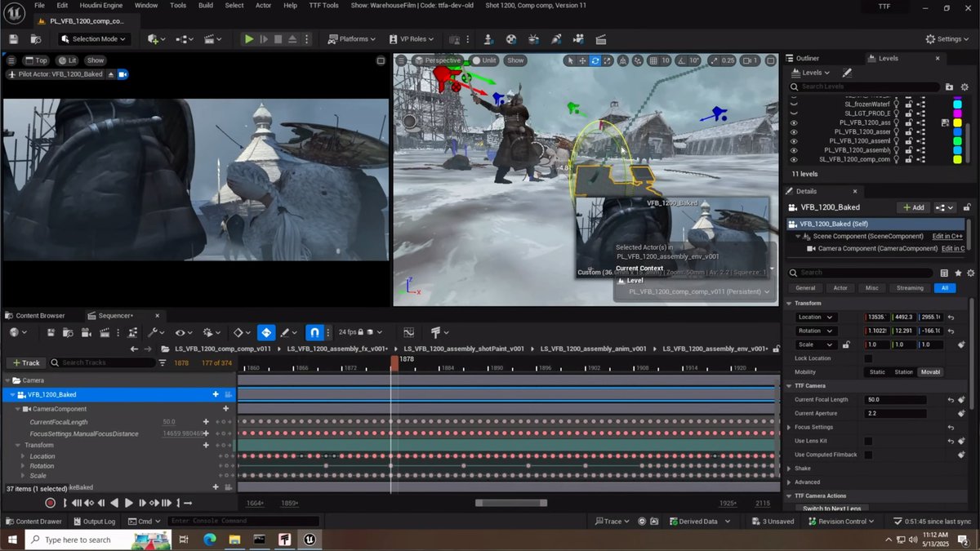Screen dimensions: 980x551
Task: Click the Switch to Next Lens button
Action: click(831, 509)
